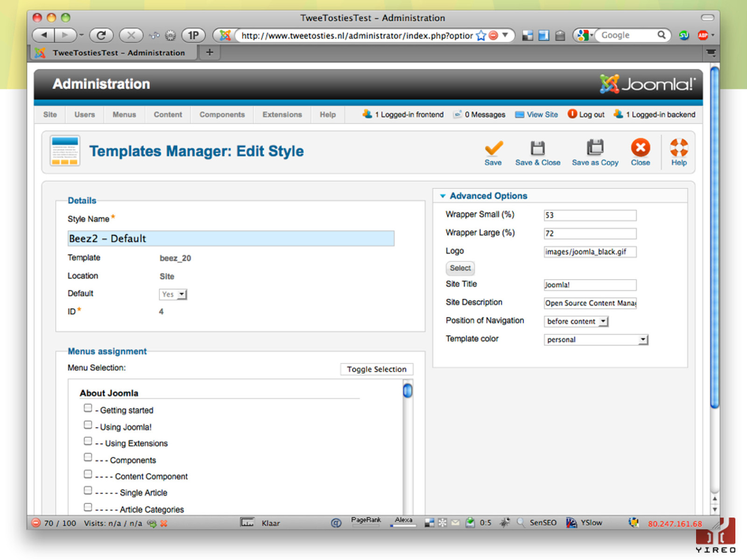Click the Google search magnifier icon
Image resolution: width=747 pixels, height=560 pixels.
[662, 35]
